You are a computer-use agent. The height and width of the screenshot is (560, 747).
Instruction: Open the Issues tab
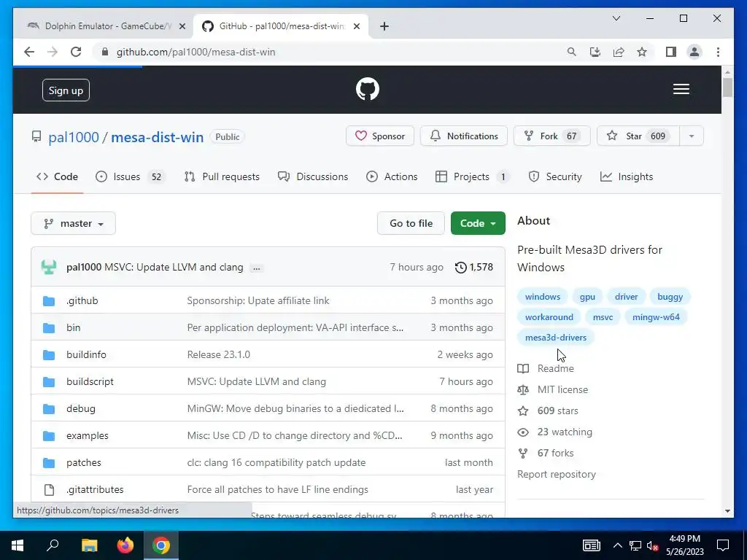(130, 176)
